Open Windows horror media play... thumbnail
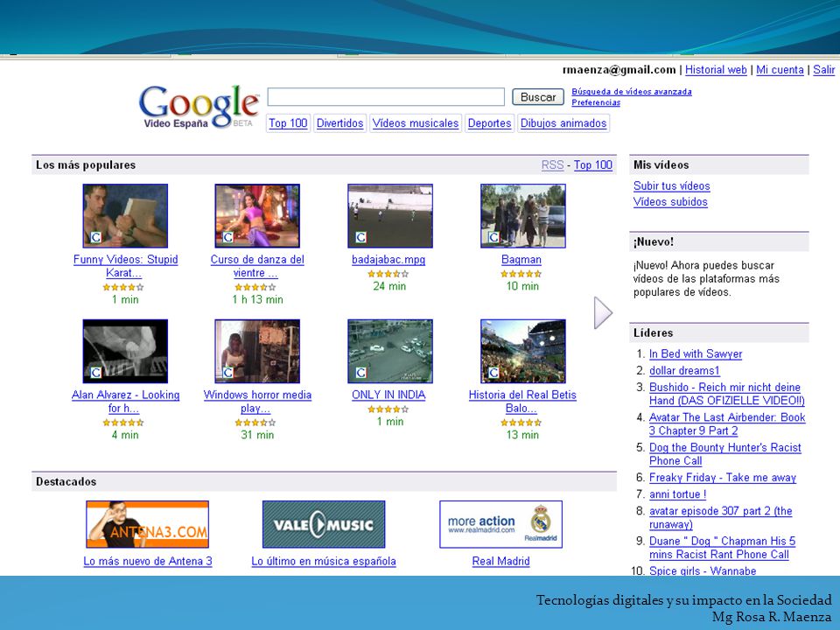The width and height of the screenshot is (840, 630). click(x=257, y=352)
